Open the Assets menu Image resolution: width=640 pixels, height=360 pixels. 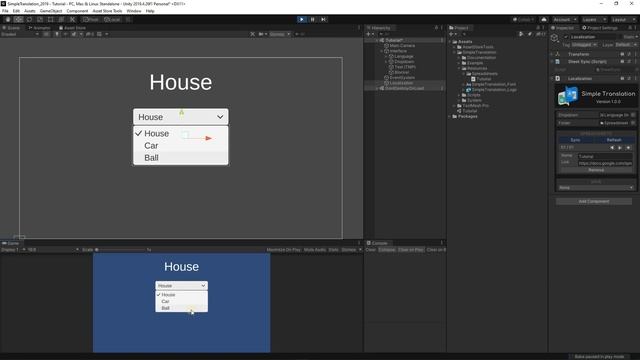point(30,11)
